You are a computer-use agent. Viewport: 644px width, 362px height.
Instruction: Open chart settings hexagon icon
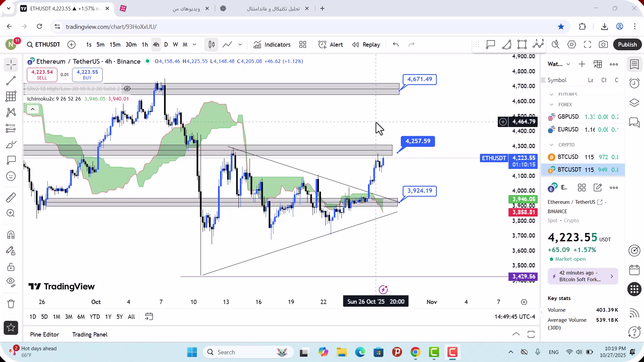tap(572, 45)
